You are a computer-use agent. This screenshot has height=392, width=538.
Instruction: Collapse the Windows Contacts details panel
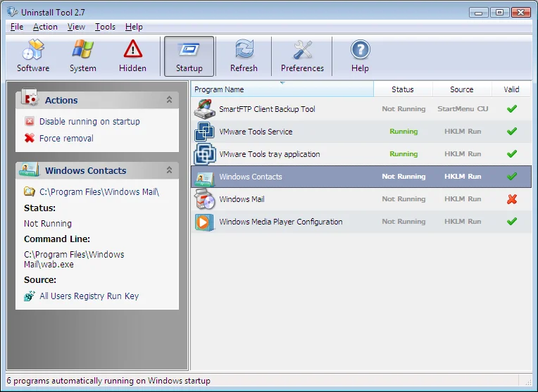pos(169,170)
